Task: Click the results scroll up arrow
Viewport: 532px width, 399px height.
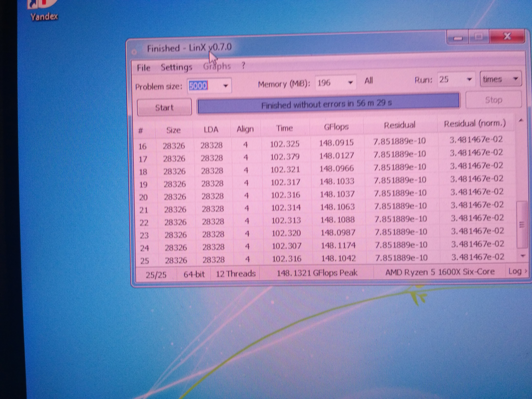Action: pos(521,120)
